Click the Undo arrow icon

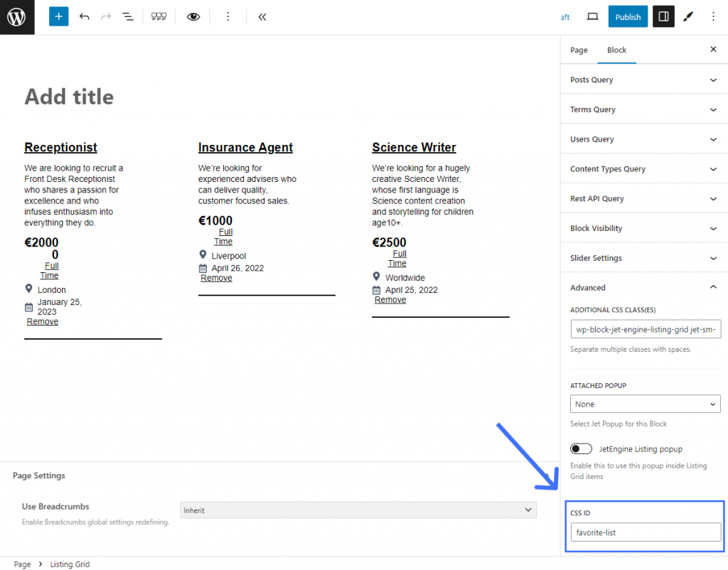(84, 16)
